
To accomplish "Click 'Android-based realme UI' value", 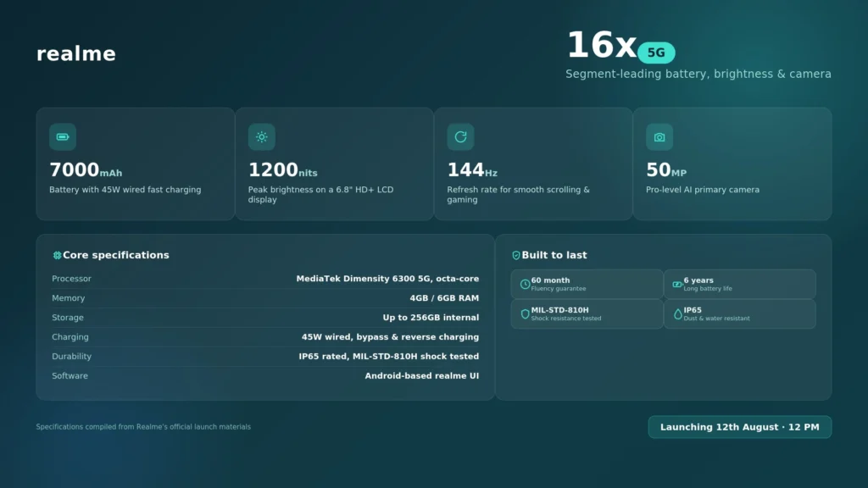I will click(422, 375).
